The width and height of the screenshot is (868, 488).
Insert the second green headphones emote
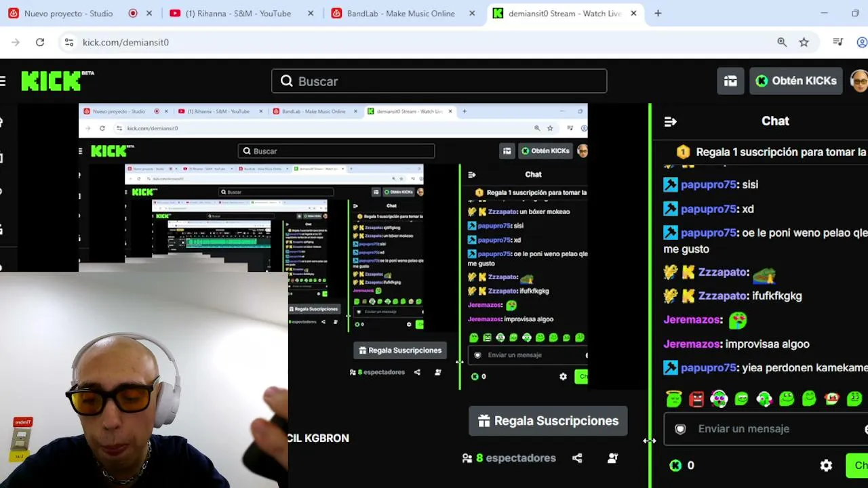pyautogui.click(x=764, y=399)
